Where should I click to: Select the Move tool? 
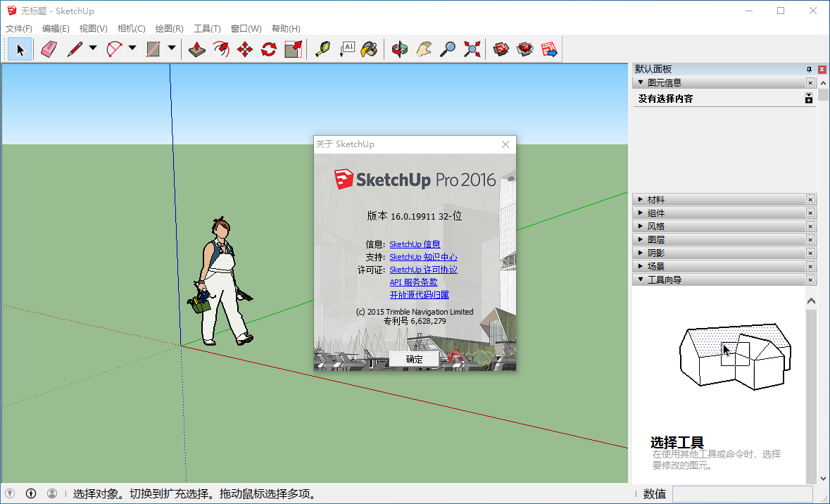[245, 50]
